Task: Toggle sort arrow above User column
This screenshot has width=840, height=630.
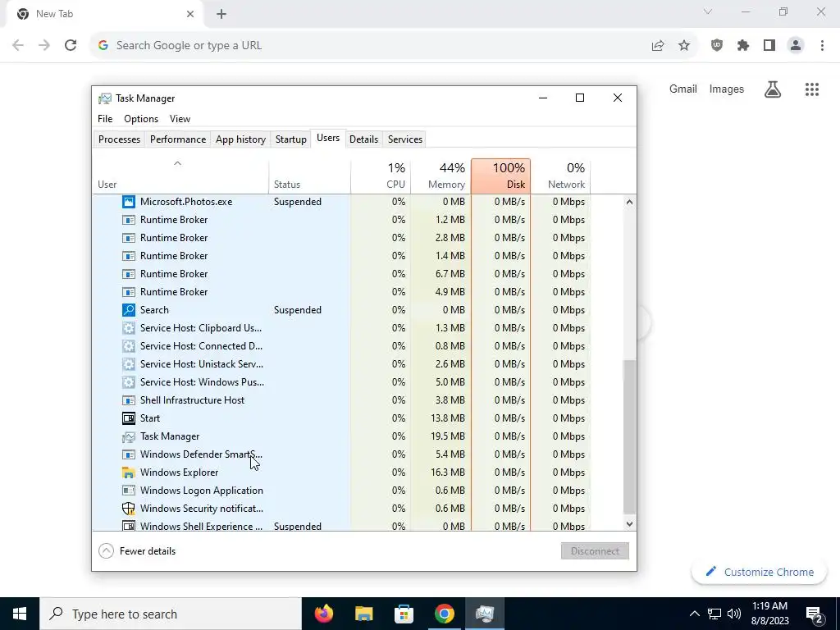Action: (178, 163)
